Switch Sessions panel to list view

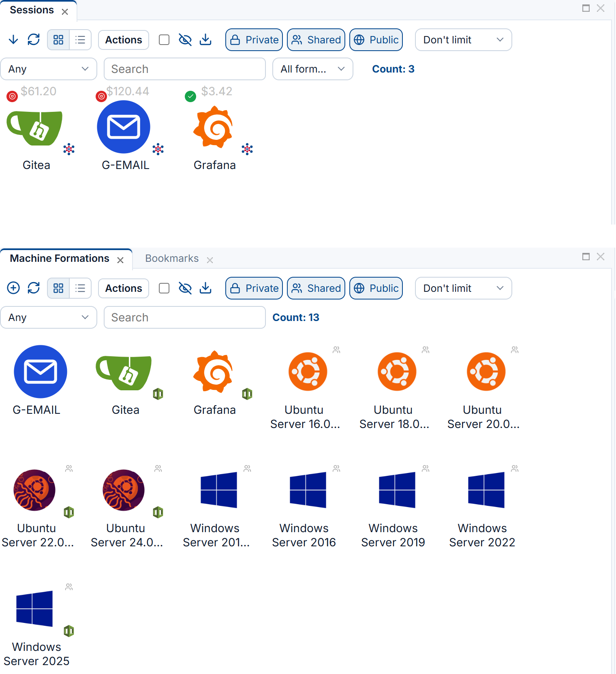pyautogui.click(x=80, y=40)
